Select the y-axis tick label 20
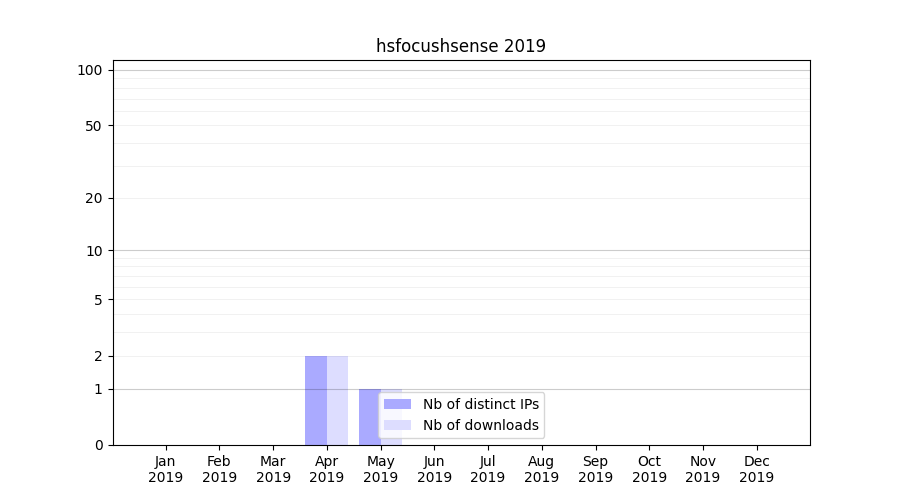 coord(94,198)
